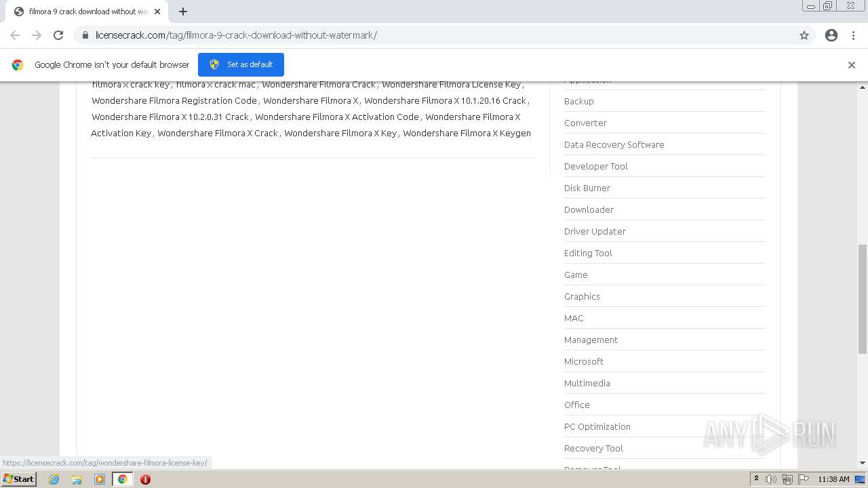Open the Converter category
This screenshot has height=488, width=868.
[x=585, y=123]
